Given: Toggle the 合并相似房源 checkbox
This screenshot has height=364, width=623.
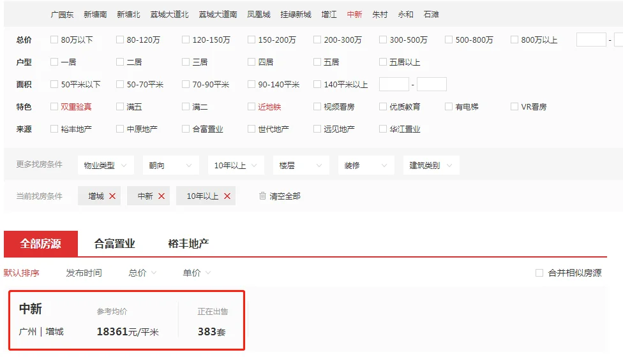Looking at the screenshot, I should tap(539, 273).
